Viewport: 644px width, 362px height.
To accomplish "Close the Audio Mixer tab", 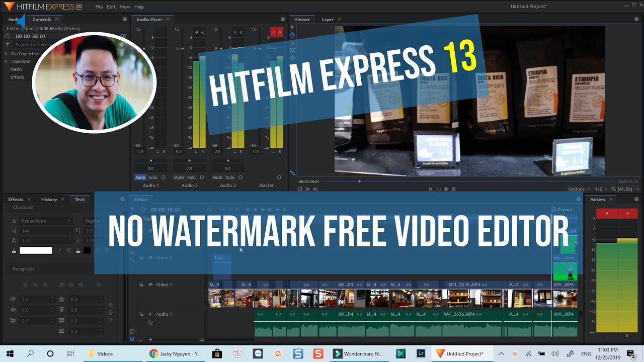I will (x=168, y=19).
